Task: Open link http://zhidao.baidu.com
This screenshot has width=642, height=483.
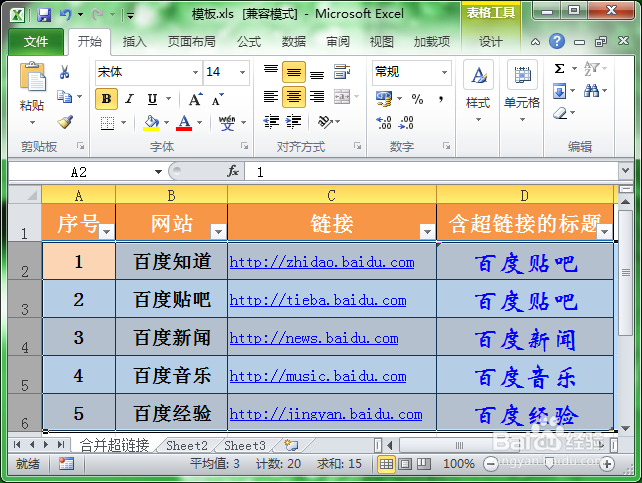Action: pos(322,262)
